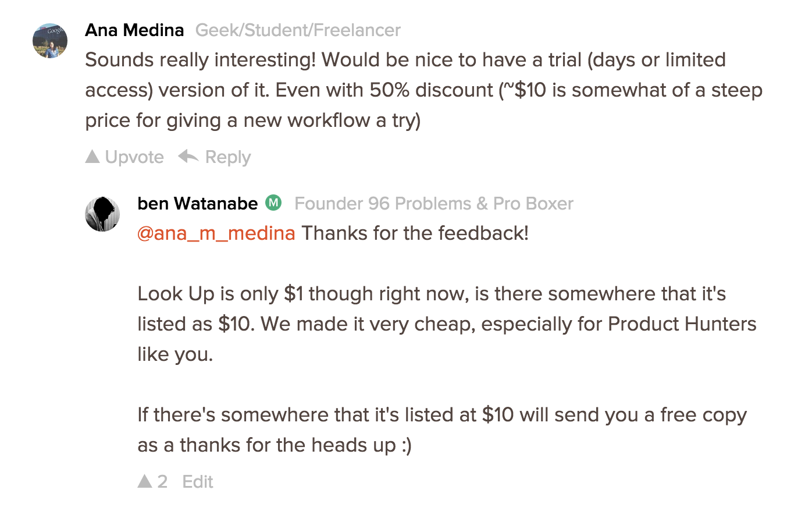Click the 'Look Up is only $1' sentence
This screenshot has width=812, height=511.
(220, 294)
